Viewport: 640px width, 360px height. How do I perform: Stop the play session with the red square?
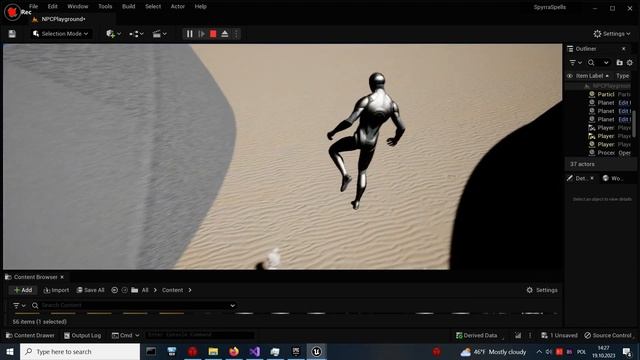pos(213,34)
